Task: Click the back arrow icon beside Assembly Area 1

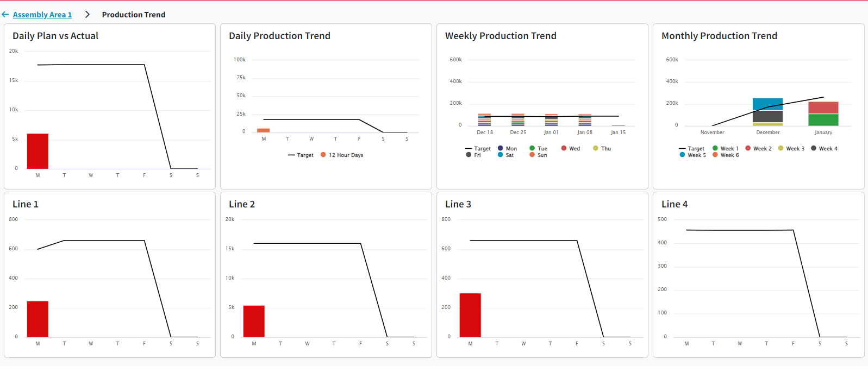Action: [x=5, y=15]
